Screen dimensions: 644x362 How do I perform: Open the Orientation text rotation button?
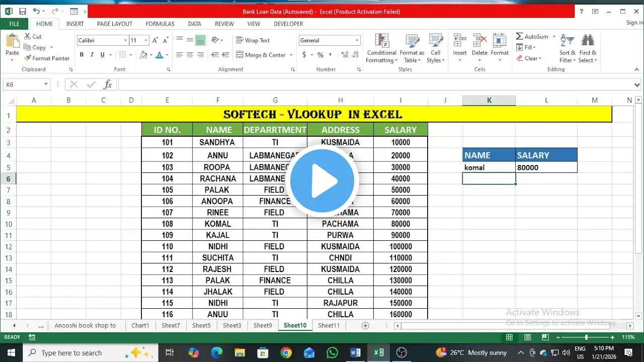[216, 40]
